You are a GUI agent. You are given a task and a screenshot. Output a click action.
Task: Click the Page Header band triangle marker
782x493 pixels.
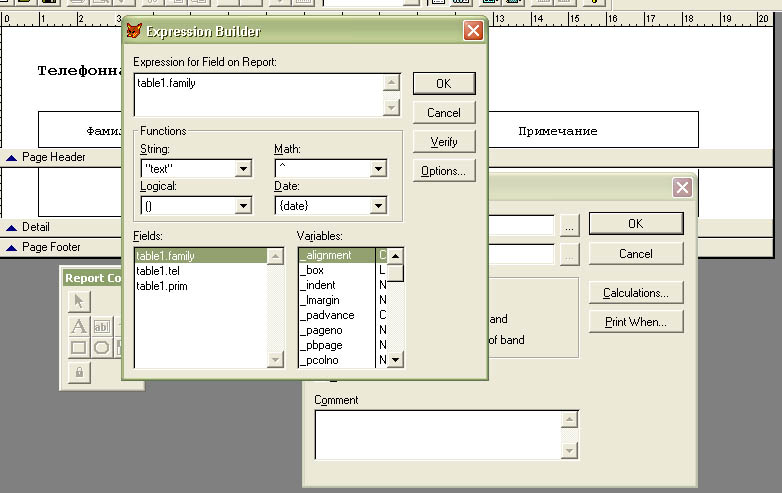point(11,158)
